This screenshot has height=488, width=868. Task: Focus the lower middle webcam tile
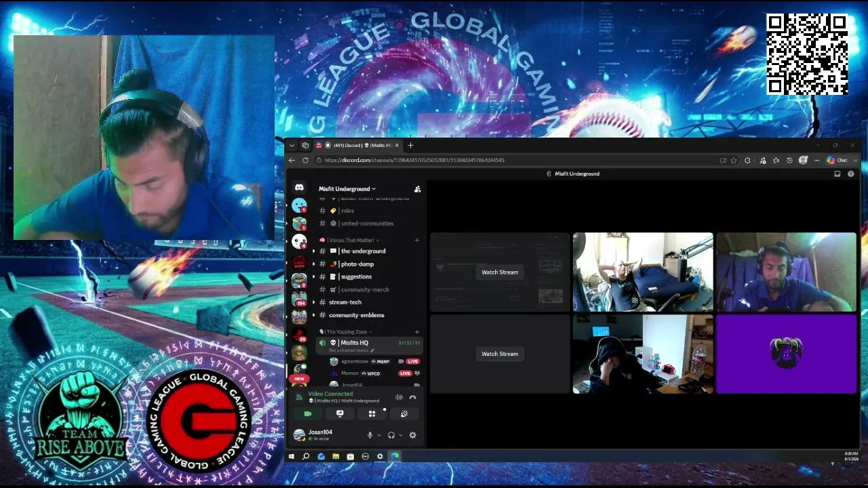pyautogui.click(x=643, y=354)
